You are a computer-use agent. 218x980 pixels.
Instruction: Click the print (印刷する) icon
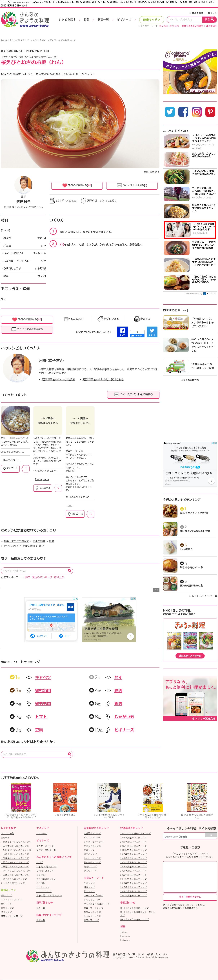pos(137,319)
